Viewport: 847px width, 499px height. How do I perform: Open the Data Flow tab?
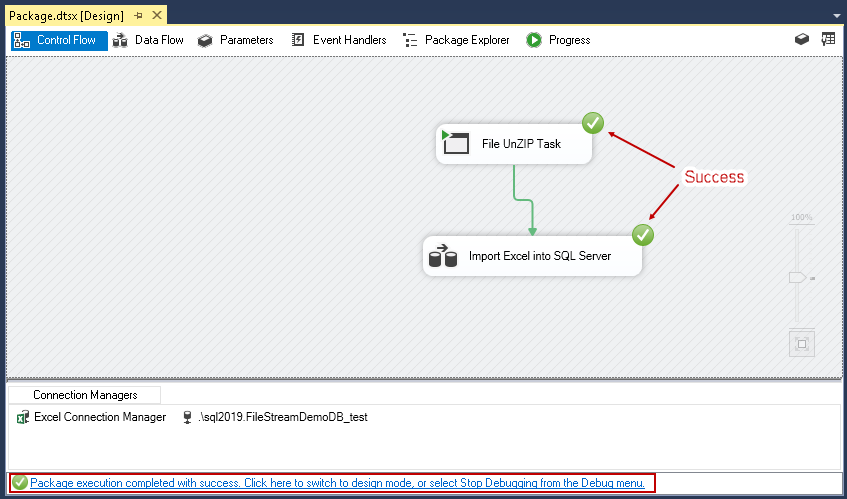tap(149, 41)
